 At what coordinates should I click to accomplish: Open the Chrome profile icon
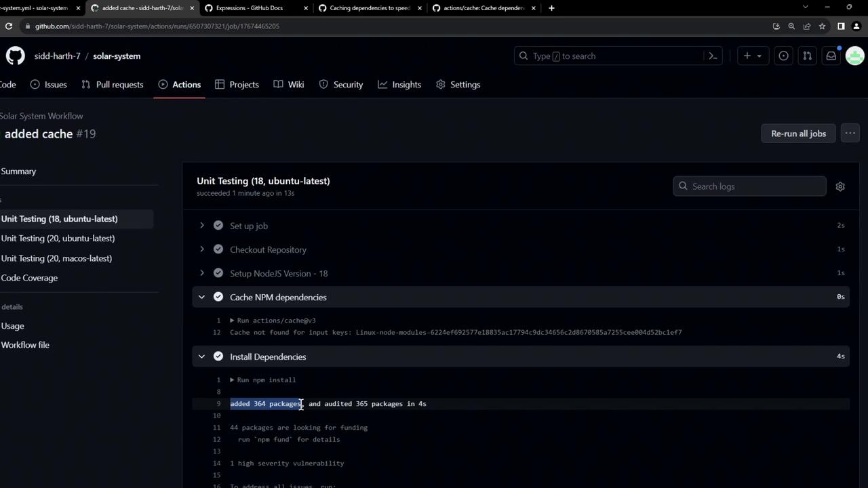pyautogui.click(x=856, y=26)
